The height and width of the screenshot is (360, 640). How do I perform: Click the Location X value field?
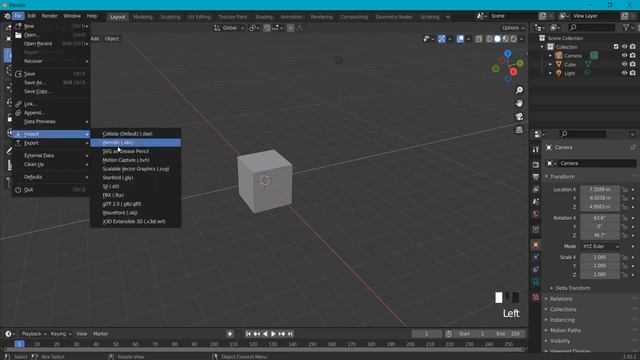[x=600, y=189]
